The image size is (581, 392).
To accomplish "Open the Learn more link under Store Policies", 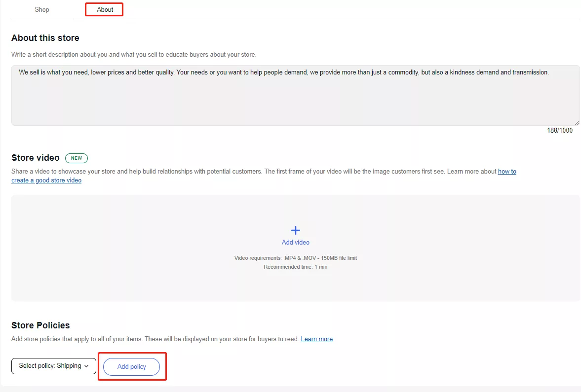I will (x=316, y=339).
